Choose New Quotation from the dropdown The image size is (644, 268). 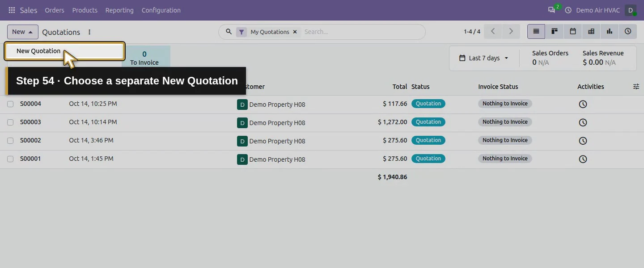click(x=64, y=51)
